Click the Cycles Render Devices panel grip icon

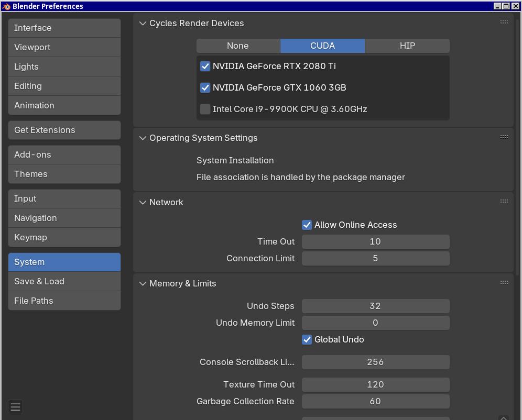504,22
